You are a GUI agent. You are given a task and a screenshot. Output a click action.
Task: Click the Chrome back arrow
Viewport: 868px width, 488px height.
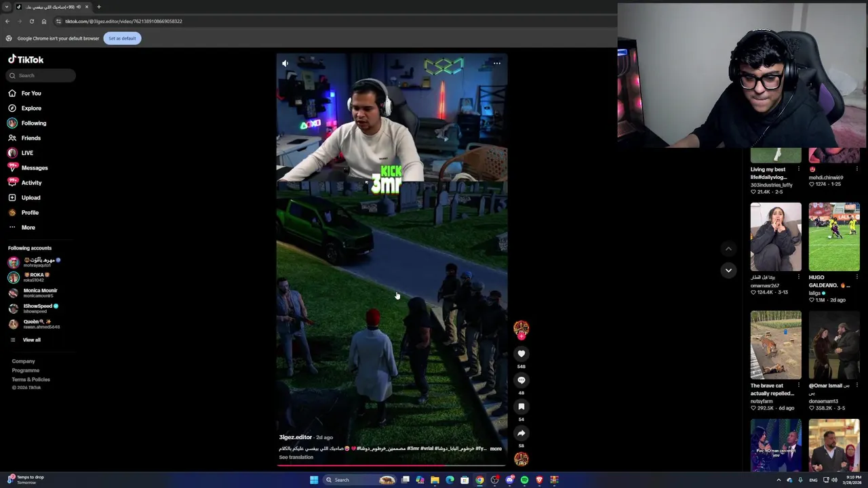[x=7, y=21]
